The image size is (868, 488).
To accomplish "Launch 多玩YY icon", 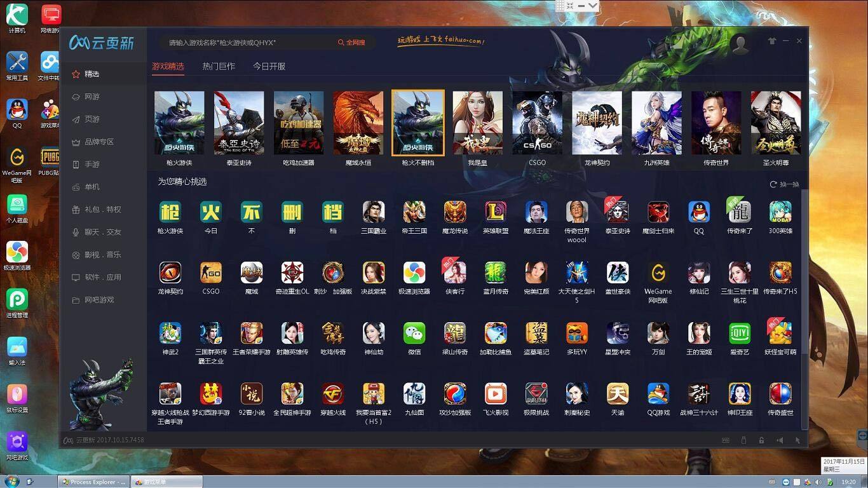I will click(x=577, y=332).
